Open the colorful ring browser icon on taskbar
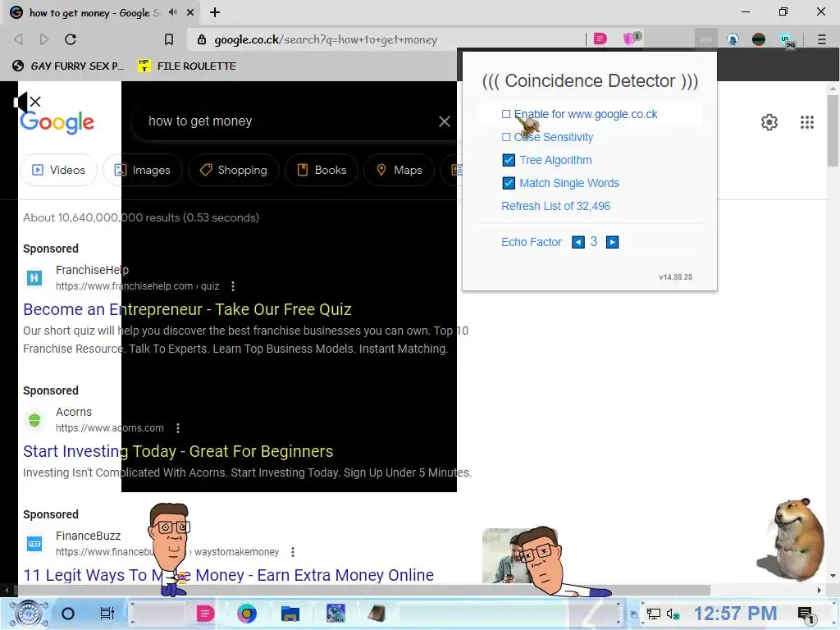 coord(247,614)
